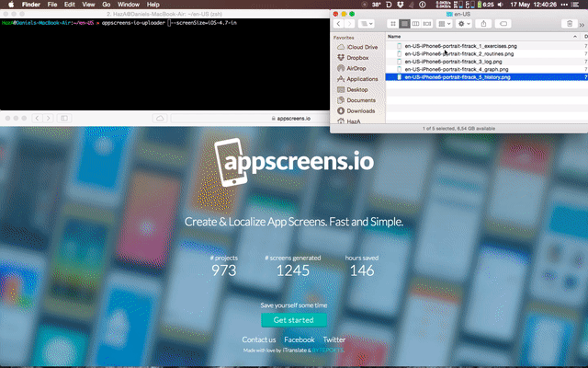This screenshot has width=588, height=368.
Task: Switch Finder to list view
Action: pos(404,24)
